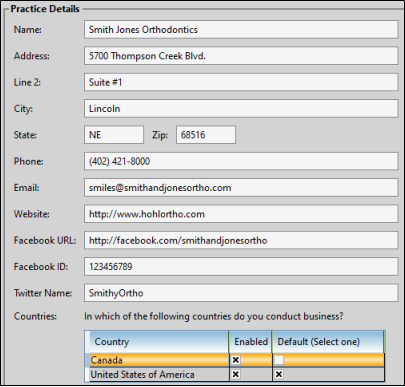Image resolution: width=405 pixels, height=387 pixels.
Task: Focus the Line 2 field with Suite #1
Action: click(x=241, y=82)
